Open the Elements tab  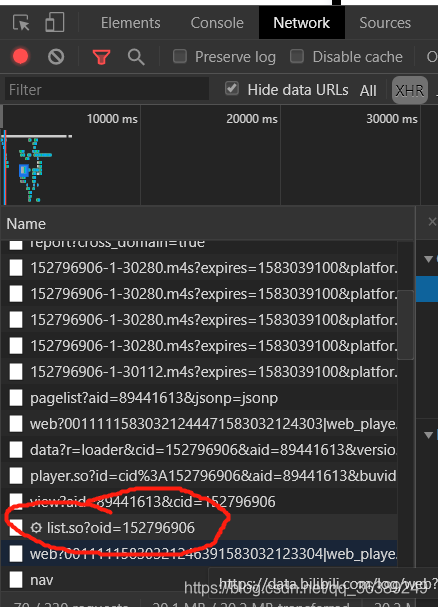131,23
